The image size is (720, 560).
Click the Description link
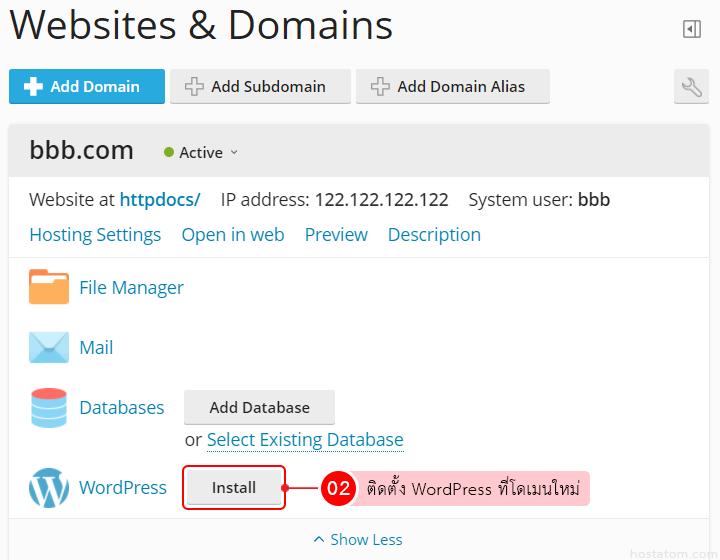tap(434, 235)
